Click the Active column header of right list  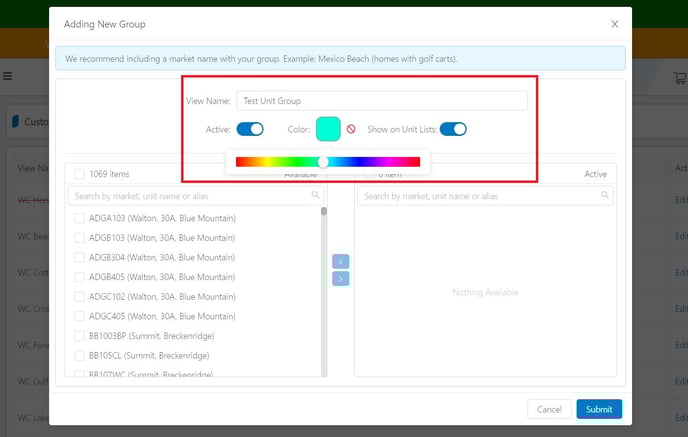pyautogui.click(x=595, y=174)
